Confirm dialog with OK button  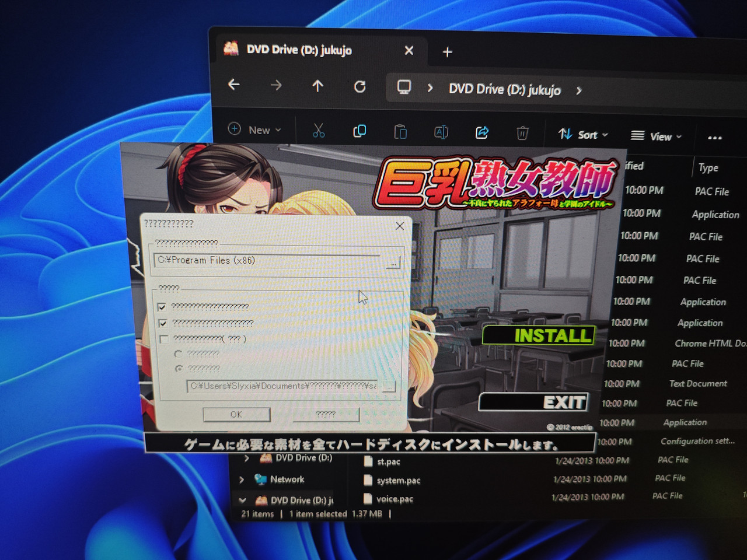coord(236,414)
